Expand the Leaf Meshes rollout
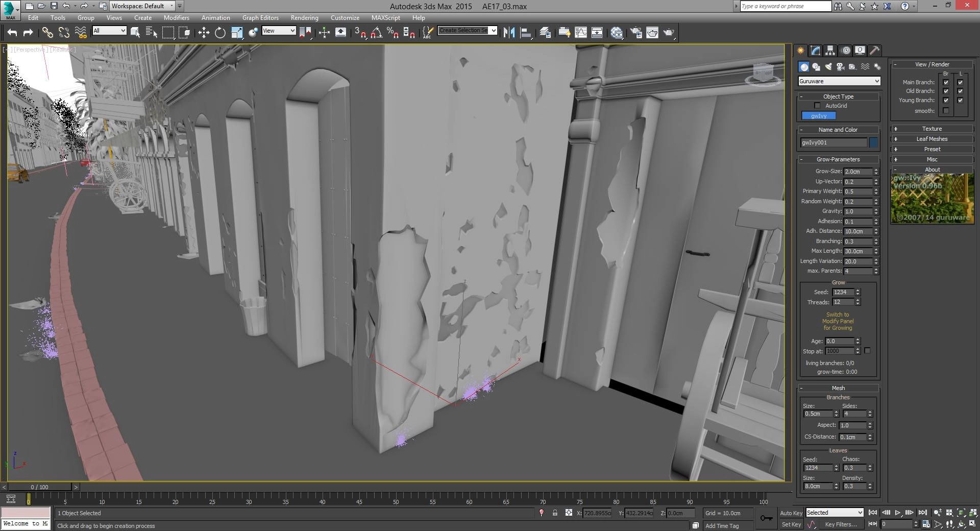980x531 pixels. [x=932, y=139]
